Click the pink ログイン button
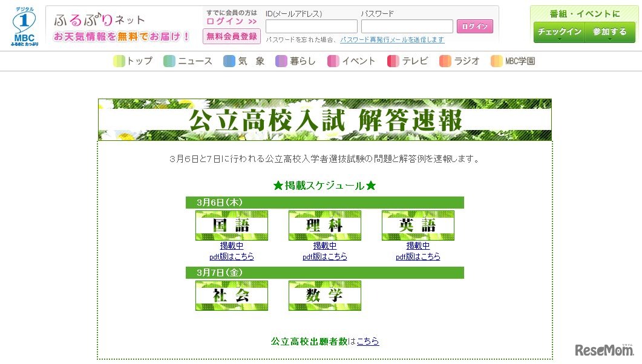 click(x=475, y=26)
